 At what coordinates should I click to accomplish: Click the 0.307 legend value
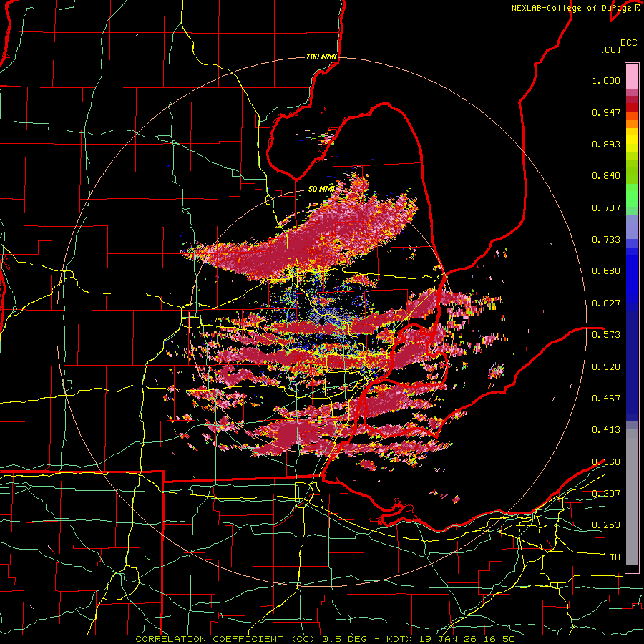606,494
